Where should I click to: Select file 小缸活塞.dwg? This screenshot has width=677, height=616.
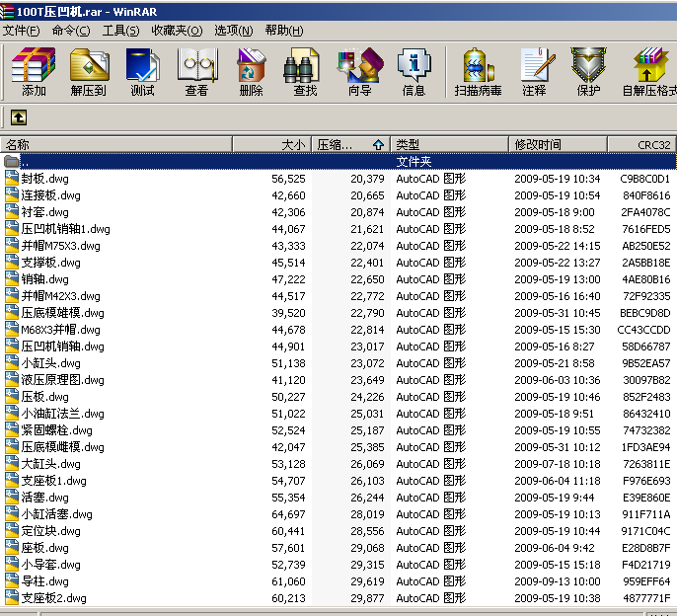point(56,514)
